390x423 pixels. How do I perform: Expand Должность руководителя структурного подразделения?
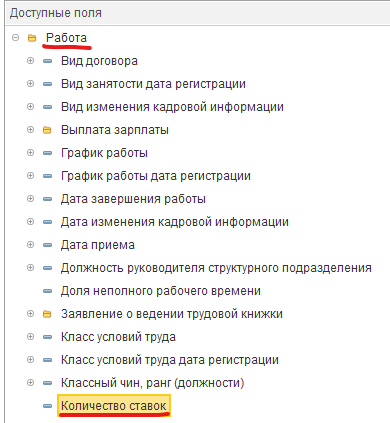30,268
